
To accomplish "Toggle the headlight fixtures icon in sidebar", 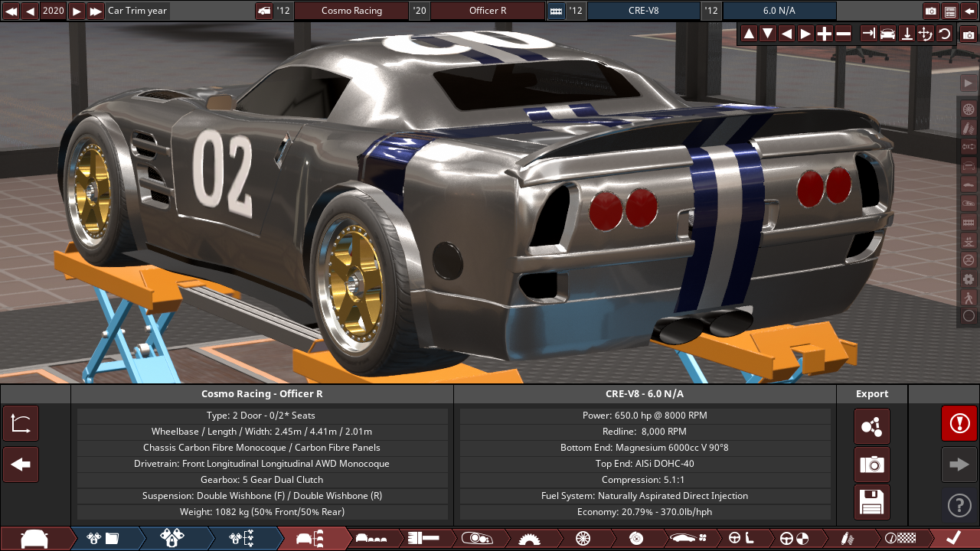I will [x=969, y=203].
